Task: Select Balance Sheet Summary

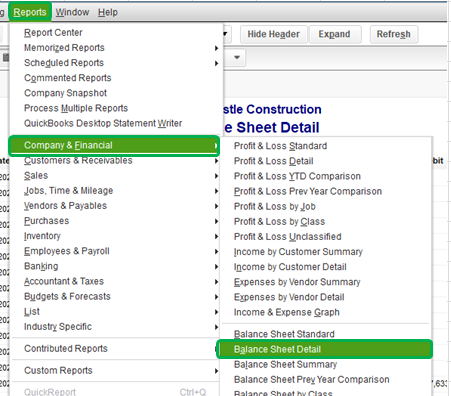Action: coord(326,364)
